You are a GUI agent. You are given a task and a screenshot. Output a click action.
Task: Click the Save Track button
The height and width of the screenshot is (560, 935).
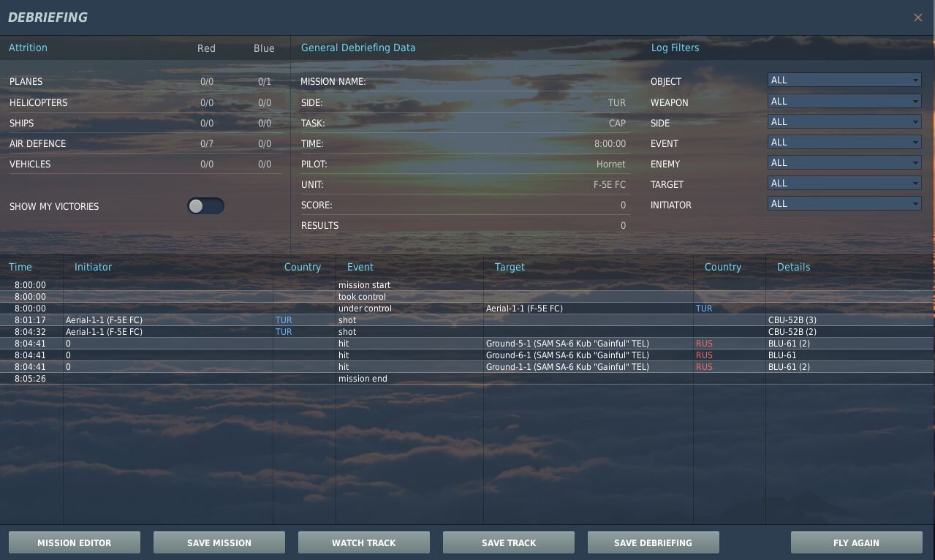pos(509,542)
